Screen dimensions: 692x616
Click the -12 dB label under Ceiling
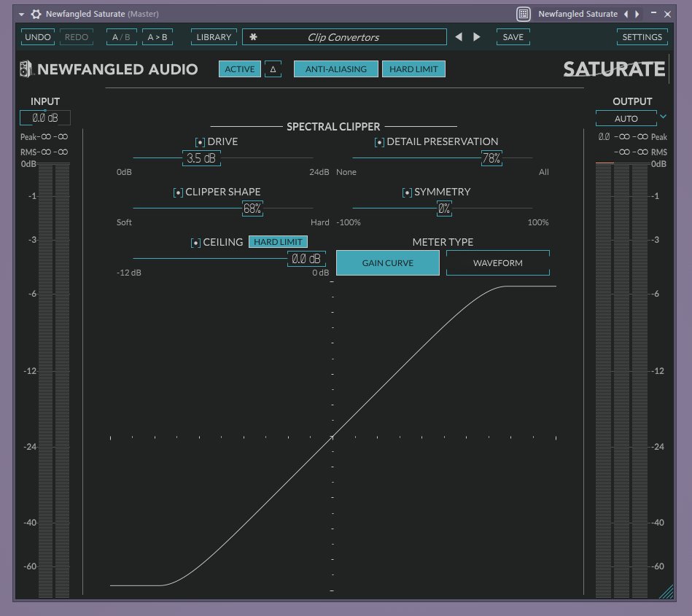point(129,273)
